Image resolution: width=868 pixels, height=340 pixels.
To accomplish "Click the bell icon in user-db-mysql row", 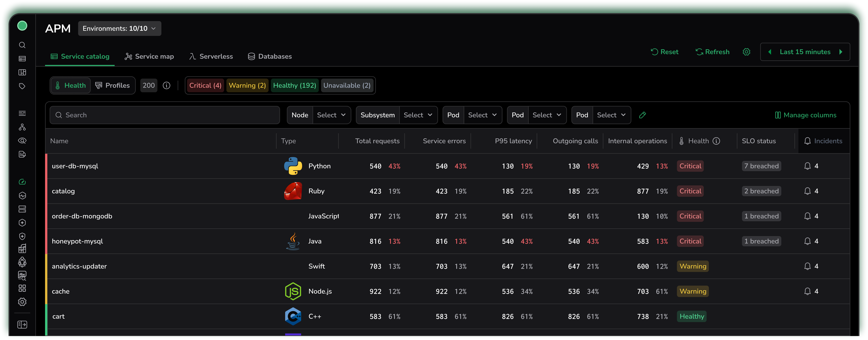I will point(807,166).
